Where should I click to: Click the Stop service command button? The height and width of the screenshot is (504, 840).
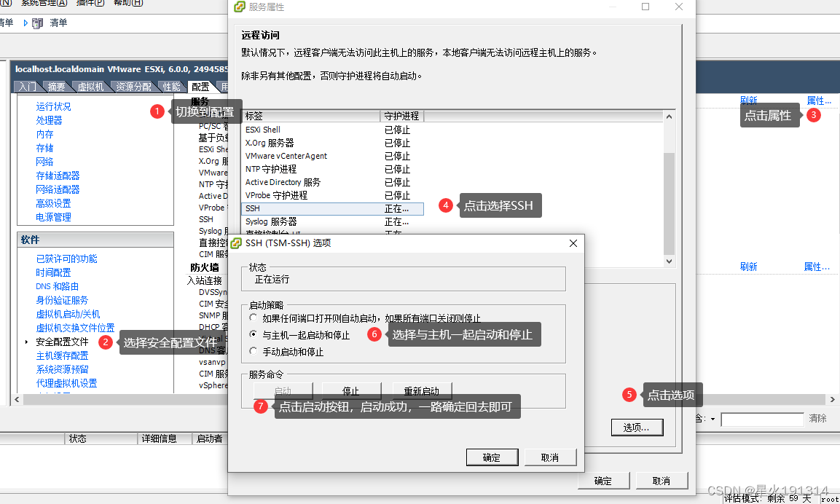351,391
